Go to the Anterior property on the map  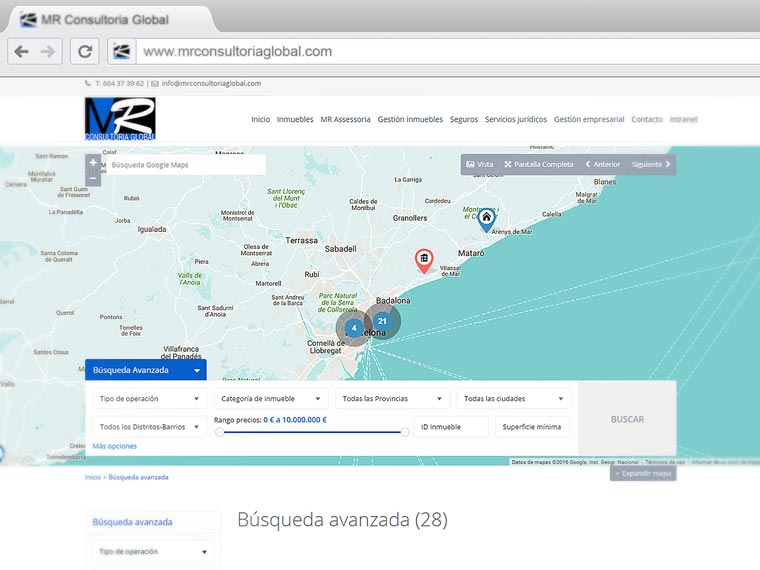[x=602, y=164]
